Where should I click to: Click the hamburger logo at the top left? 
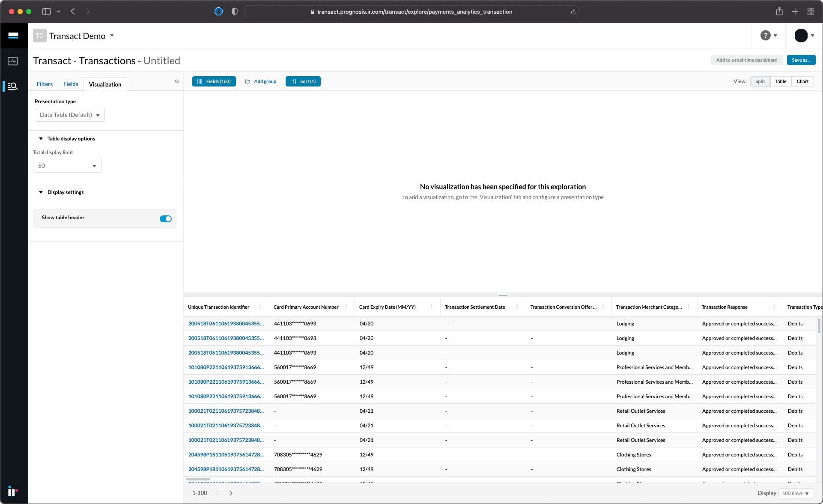13,36
